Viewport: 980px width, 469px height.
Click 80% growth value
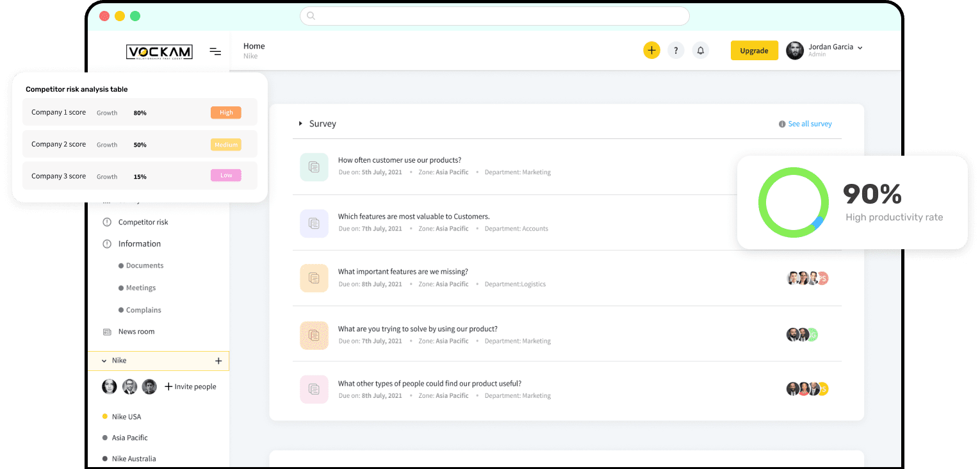click(140, 113)
